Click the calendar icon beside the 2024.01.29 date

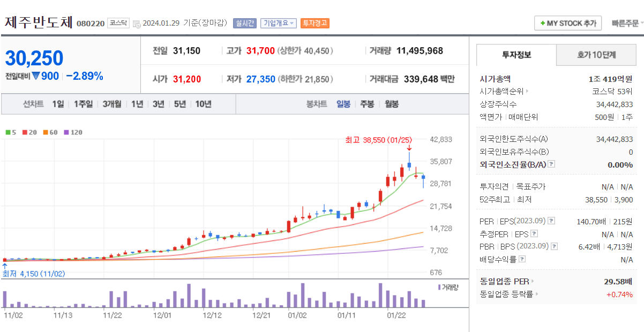(x=137, y=24)
